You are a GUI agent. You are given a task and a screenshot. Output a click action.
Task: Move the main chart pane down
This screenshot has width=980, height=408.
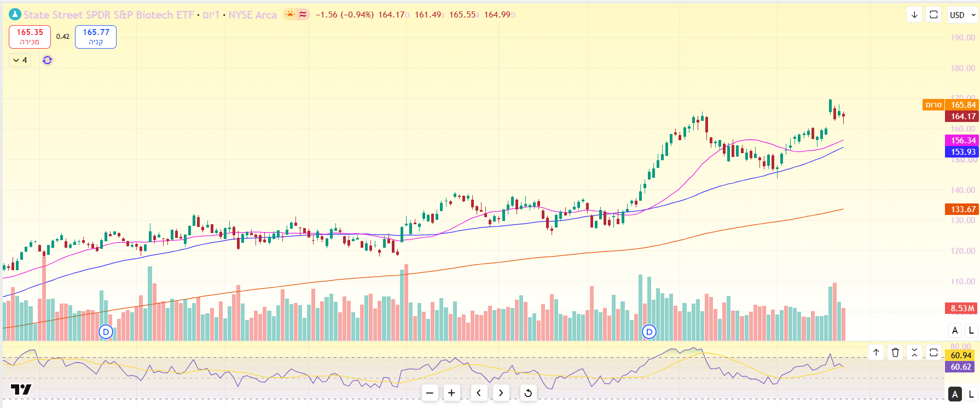click(914, 15)
